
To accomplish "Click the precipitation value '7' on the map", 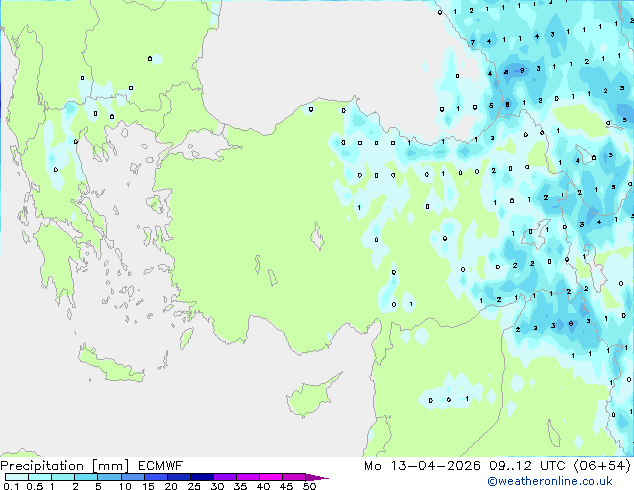I will [x=473, y=42].
